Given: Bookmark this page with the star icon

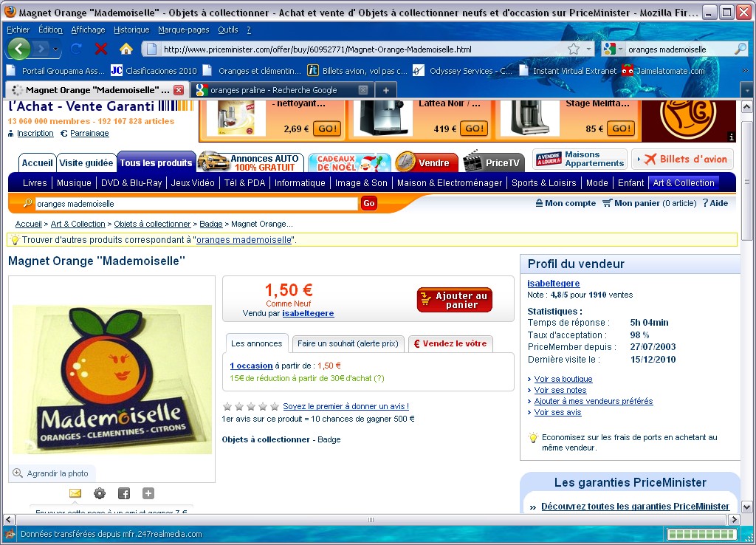Looking at the screenshot, I should click(x=573, y=49).
